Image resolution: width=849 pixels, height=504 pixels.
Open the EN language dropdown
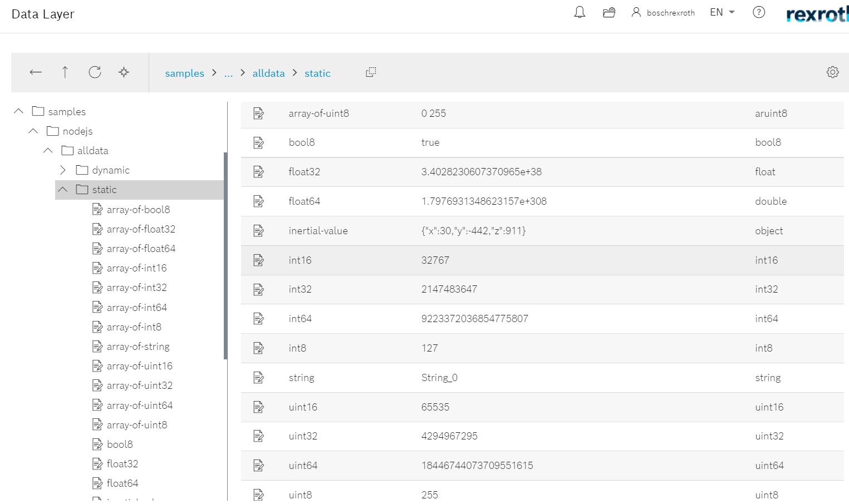pyautogui.click(x=722, y=12)
